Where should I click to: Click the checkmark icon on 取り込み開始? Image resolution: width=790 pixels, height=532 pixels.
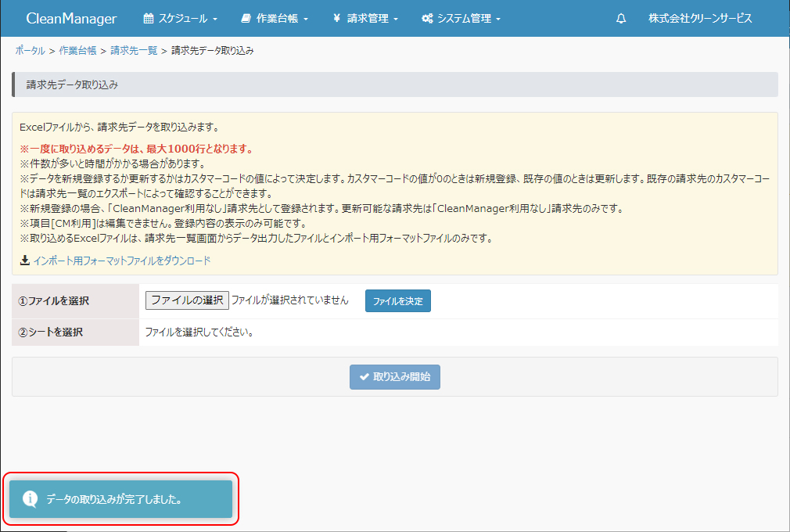tap(364, 376)
